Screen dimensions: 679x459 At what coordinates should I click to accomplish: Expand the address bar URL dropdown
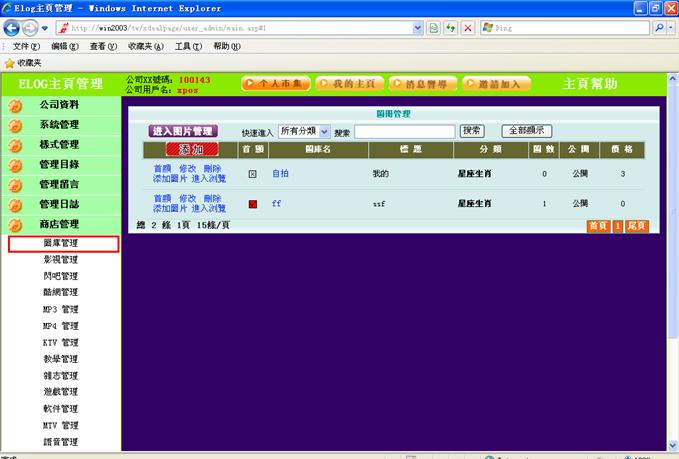pos(418,28)
